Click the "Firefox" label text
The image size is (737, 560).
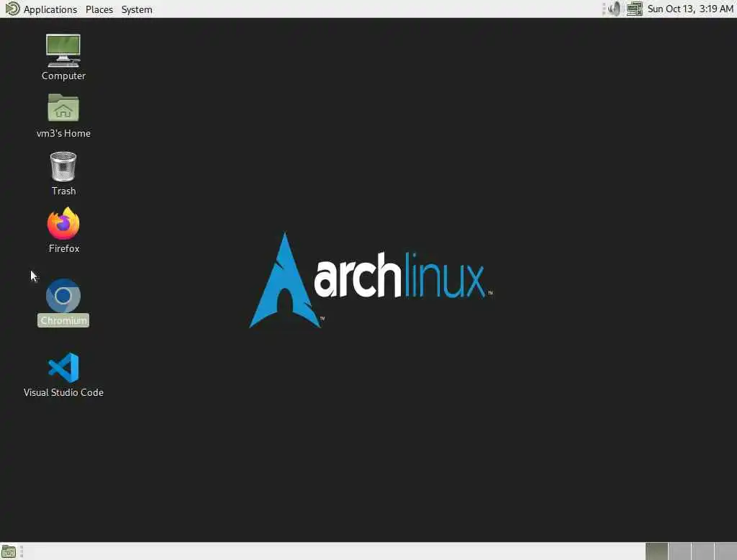(64, 249)
